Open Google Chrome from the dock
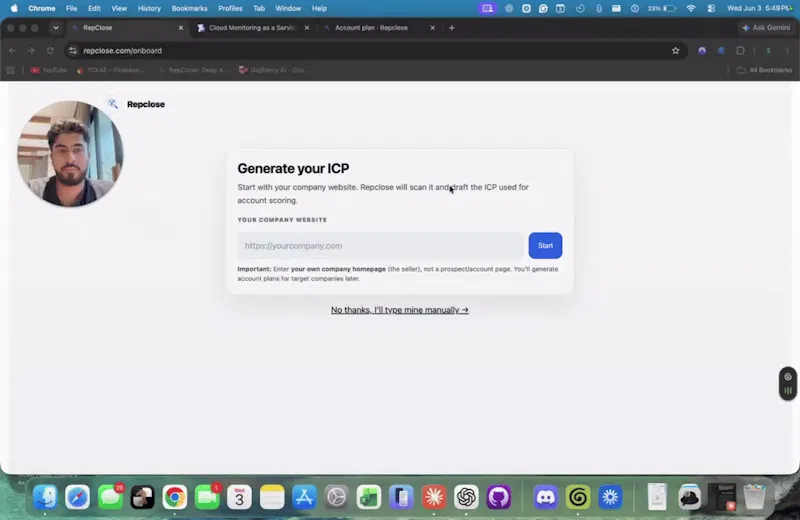This screenshot has width=800, height=520. (x=174, y=497)
